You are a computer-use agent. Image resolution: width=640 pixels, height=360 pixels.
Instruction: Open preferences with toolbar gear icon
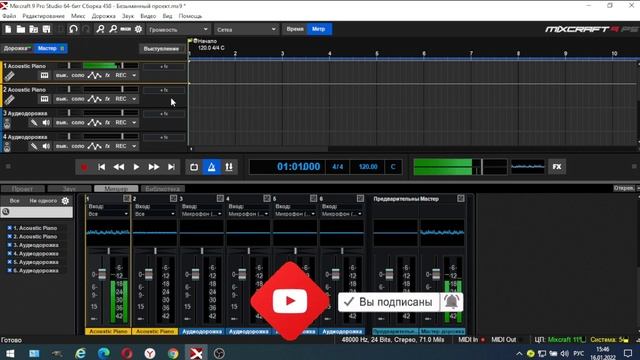(x=139, y=29)
